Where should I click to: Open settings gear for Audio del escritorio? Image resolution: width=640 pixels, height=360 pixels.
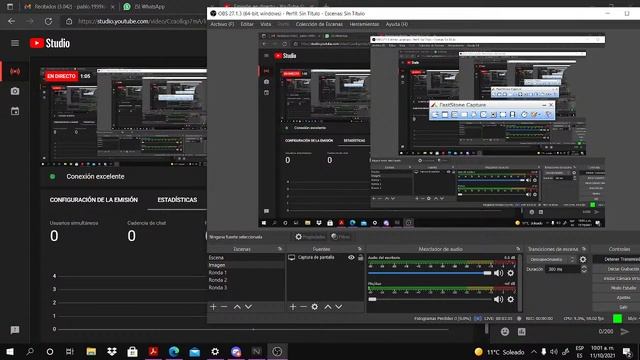(511, 273)
